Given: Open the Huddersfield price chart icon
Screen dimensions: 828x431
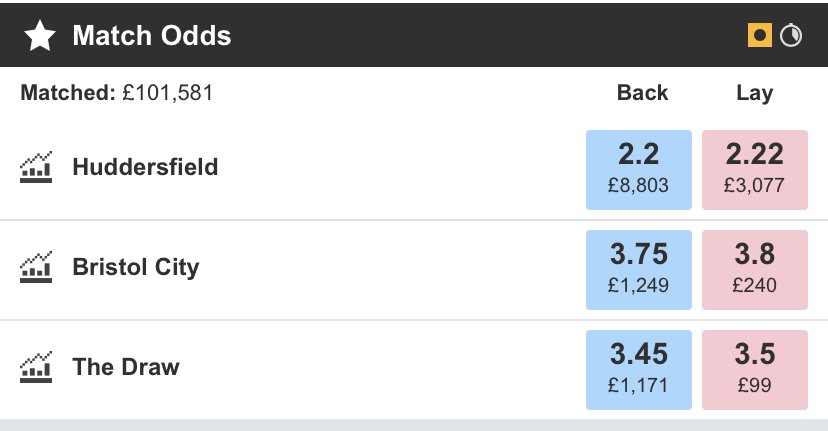Looking at the screenshot, I should (36, 167).
